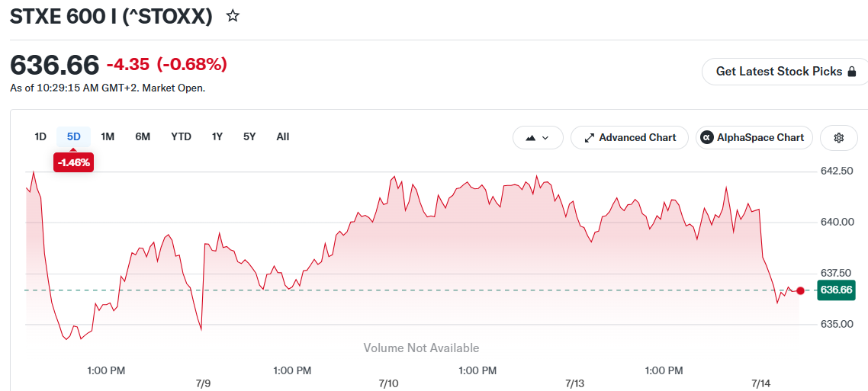The height and width of the screenshot is (391, 868).
Task: Click the Advanced Chart expand arrows icon
Action: [x=589, y=138]
